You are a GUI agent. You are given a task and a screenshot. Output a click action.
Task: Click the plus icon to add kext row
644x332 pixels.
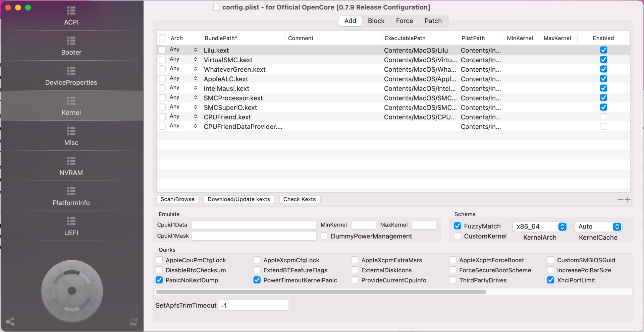click(x=628, y=199)
